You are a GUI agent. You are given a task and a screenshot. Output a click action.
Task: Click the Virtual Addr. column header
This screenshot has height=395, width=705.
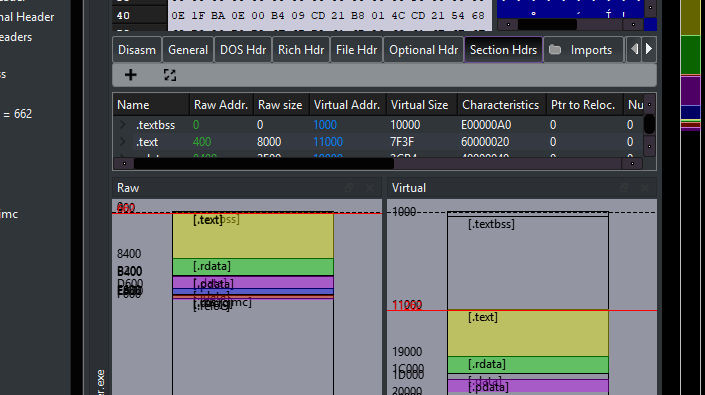point(348,105)
